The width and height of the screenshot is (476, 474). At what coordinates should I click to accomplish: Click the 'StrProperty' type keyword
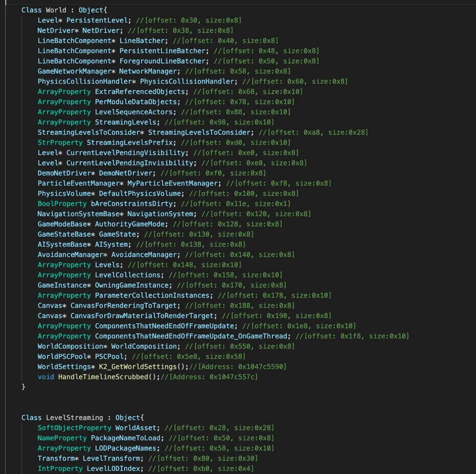60,142
